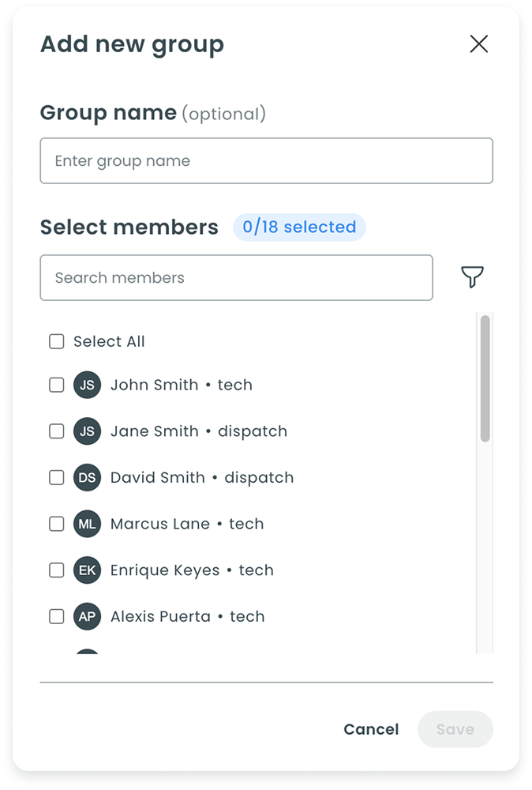Enable the David Smith checkbox

point(57,477)
